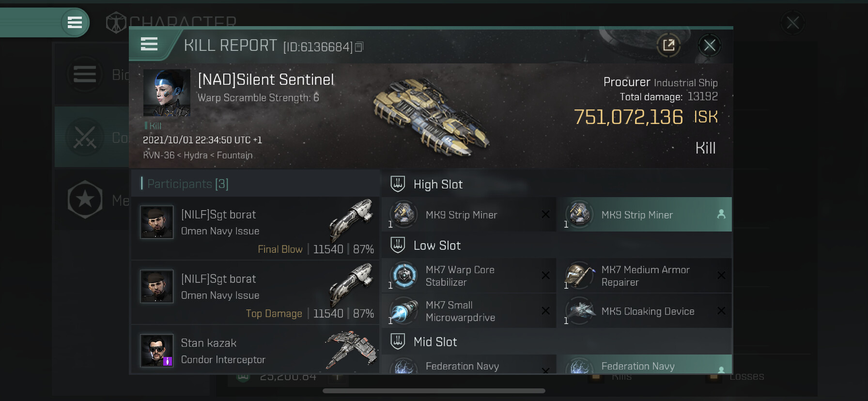Expand the High Slot section header

click(x=438, y=185)
